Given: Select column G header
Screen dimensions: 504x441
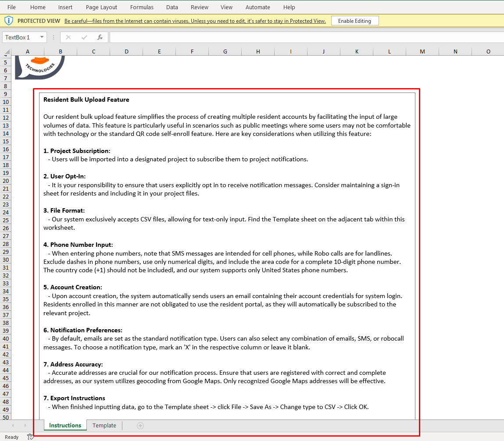Looking at the screenshot, I should 225,51.
